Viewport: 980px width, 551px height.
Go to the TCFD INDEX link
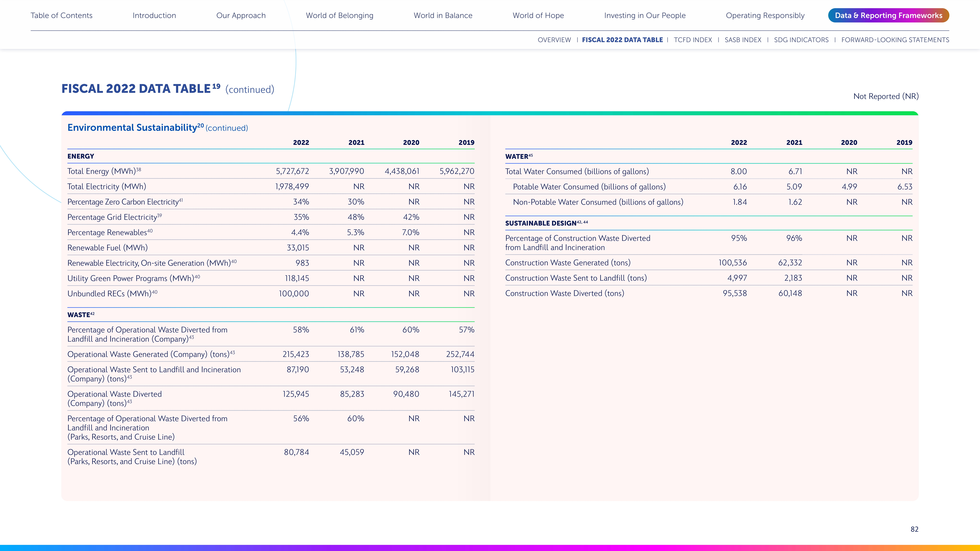[x=693, y=40]
